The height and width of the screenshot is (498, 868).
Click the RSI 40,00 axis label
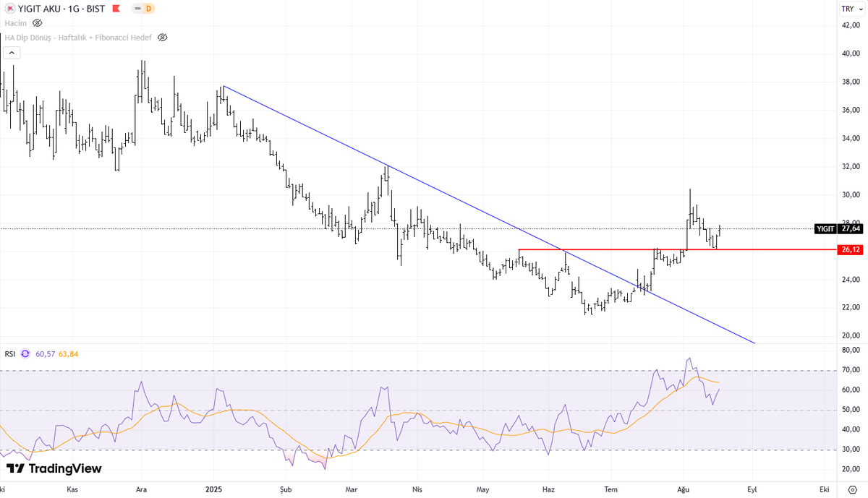pos(850,429)
